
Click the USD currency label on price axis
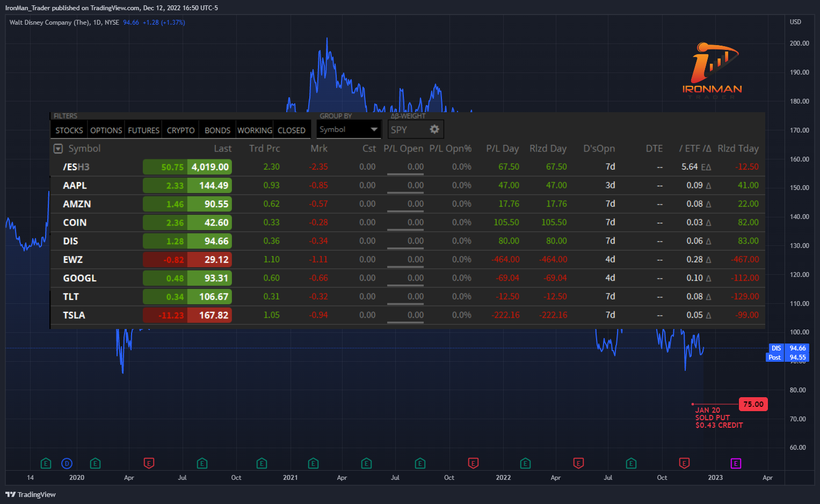pos(795,22)
